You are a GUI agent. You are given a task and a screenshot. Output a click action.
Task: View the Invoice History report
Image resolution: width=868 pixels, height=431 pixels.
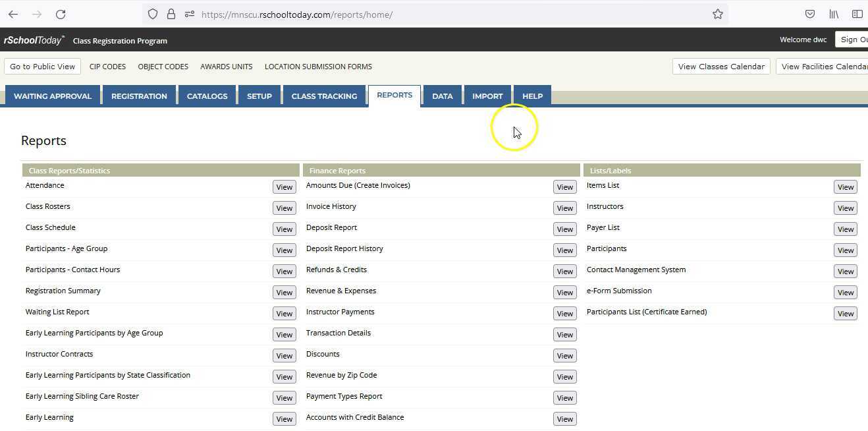pyautogui.click(x=564, y=208)
